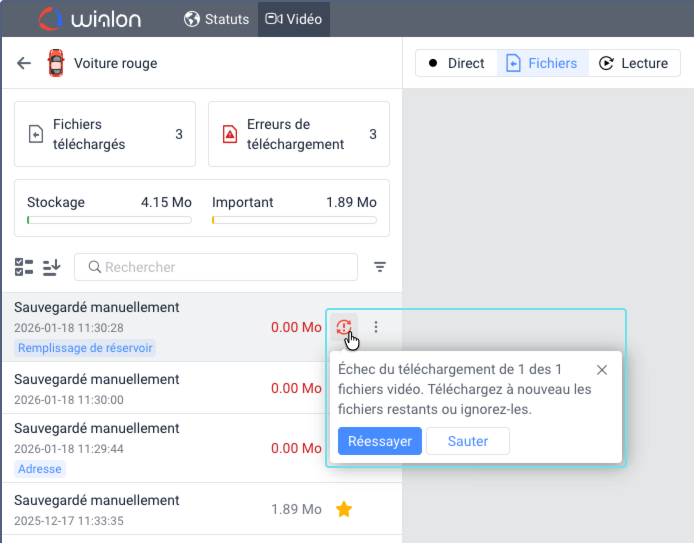Click the back arrow beside Voiture rouge
Image resolution: width=694 pixels, height=543 pixels.
click(24, 64)
